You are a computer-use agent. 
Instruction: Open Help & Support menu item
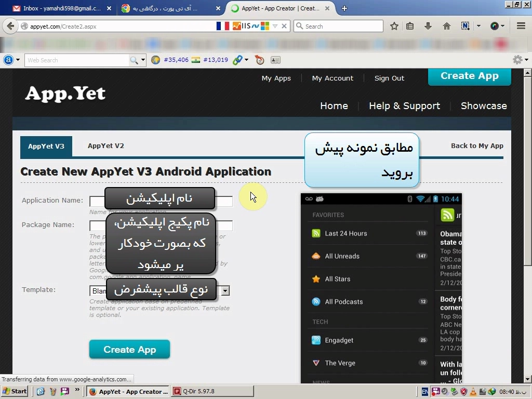[x=404, y=106]
